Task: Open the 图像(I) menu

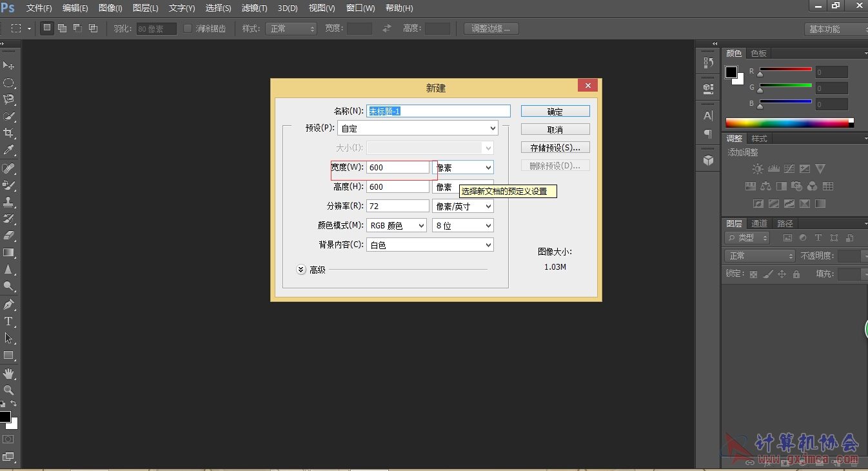Action: [x=110, y=8]
